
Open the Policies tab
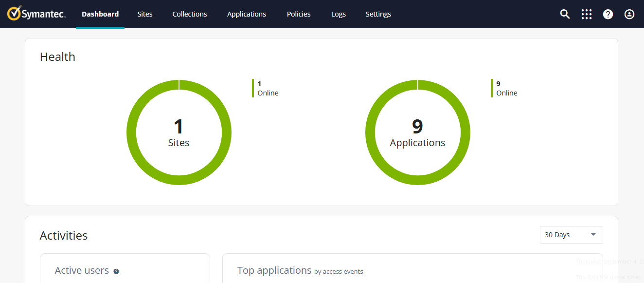click(299, 14)
